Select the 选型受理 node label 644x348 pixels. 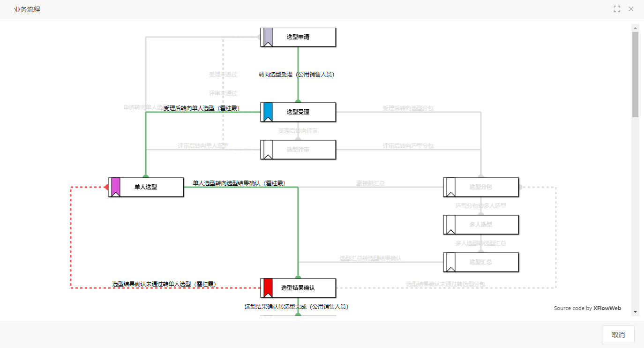click(298, 112)
